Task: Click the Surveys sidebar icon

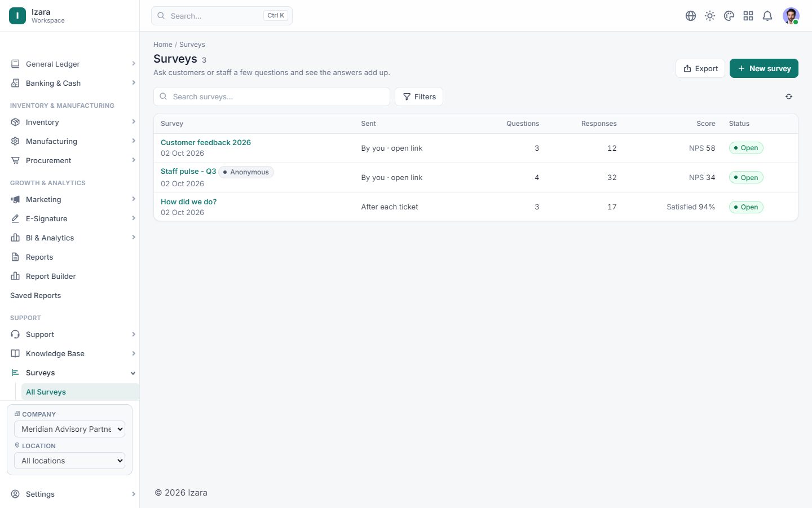Action: click(x=15, y=373)
